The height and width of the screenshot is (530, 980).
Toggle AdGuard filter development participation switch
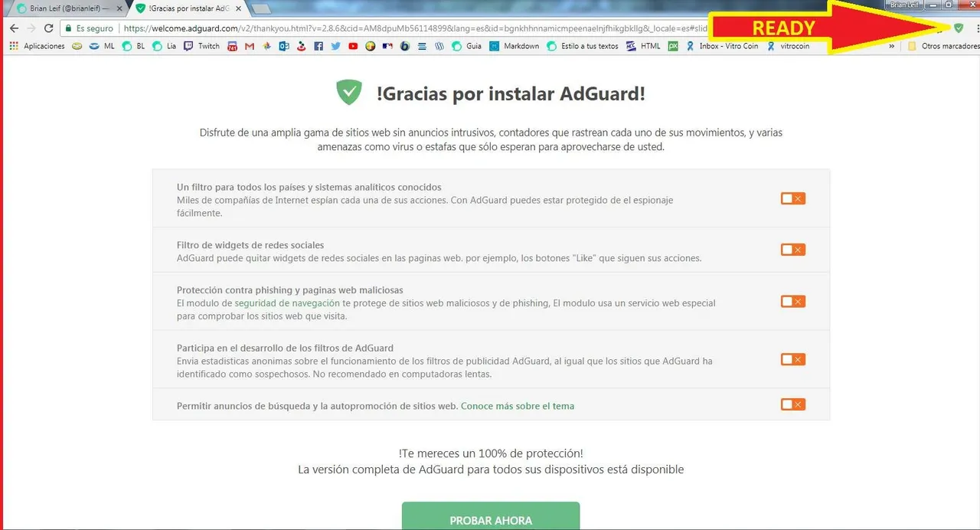792,359
